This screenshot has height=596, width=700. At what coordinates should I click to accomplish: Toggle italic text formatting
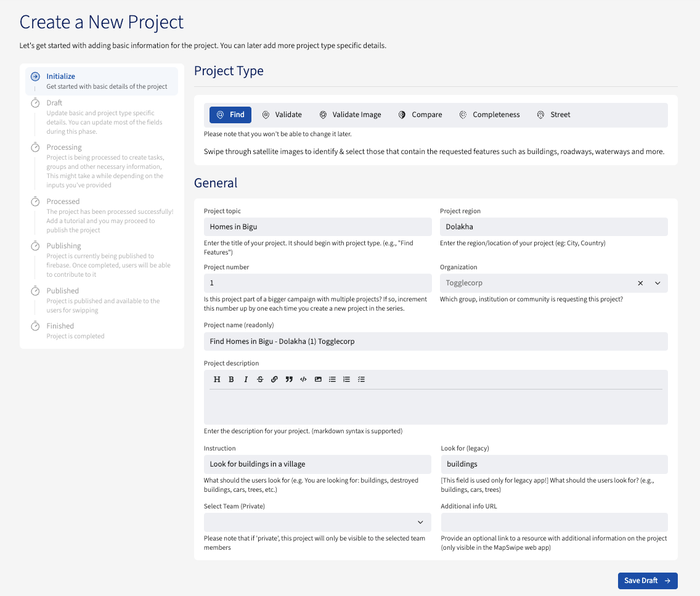pos(246,380)
